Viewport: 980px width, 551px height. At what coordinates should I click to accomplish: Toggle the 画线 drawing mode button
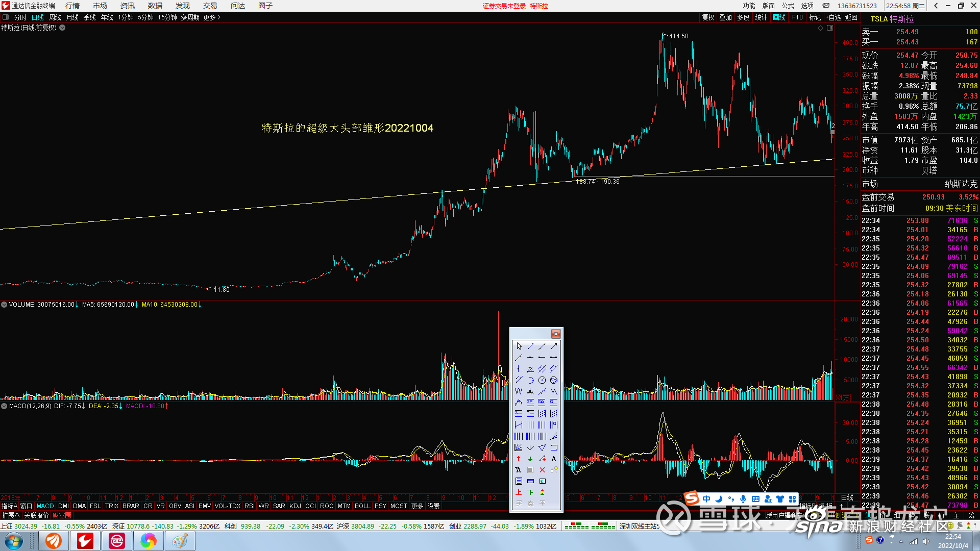pos(779,17)
